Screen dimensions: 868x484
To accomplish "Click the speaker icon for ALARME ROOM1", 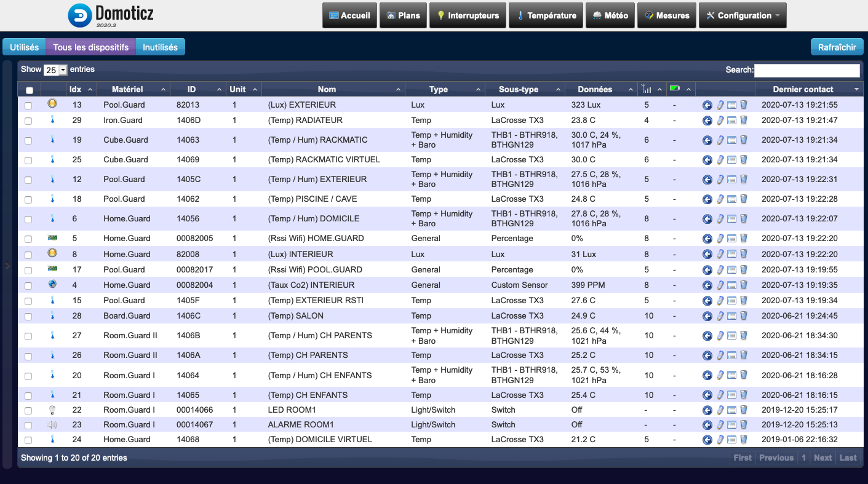I will pyautogui.click(x=52, y=425).
